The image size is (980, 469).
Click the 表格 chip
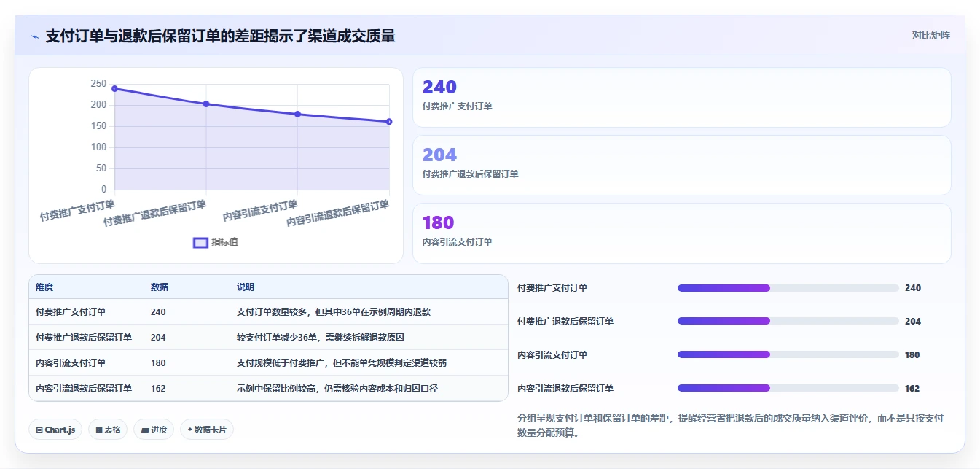(108, 430)
